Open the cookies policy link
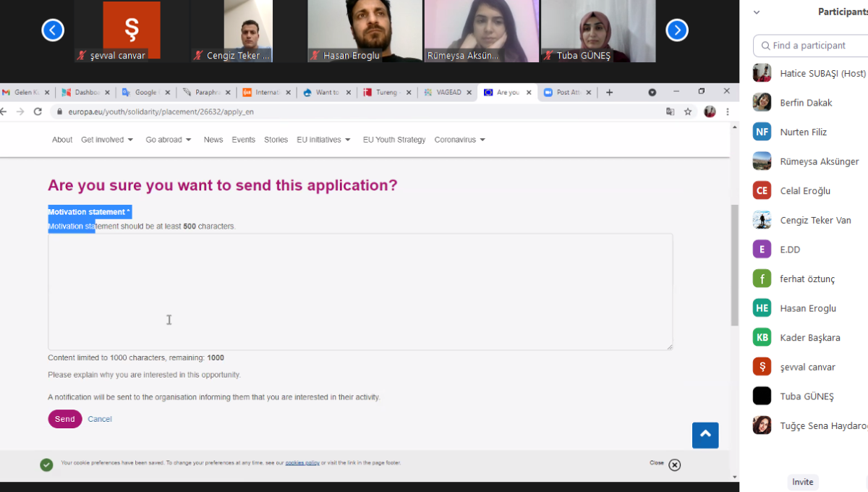The image size is (868, 492). pos(302,463)
